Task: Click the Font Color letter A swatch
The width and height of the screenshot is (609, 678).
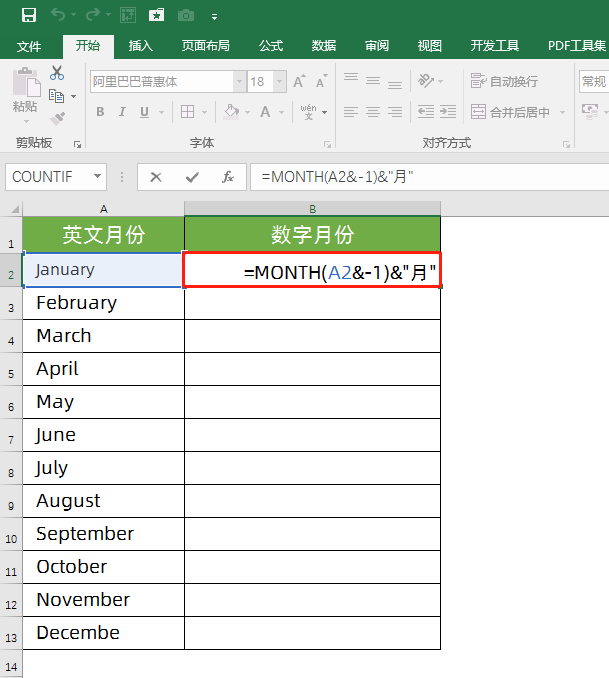Action: pyautogui.click(x=265, y=112)
